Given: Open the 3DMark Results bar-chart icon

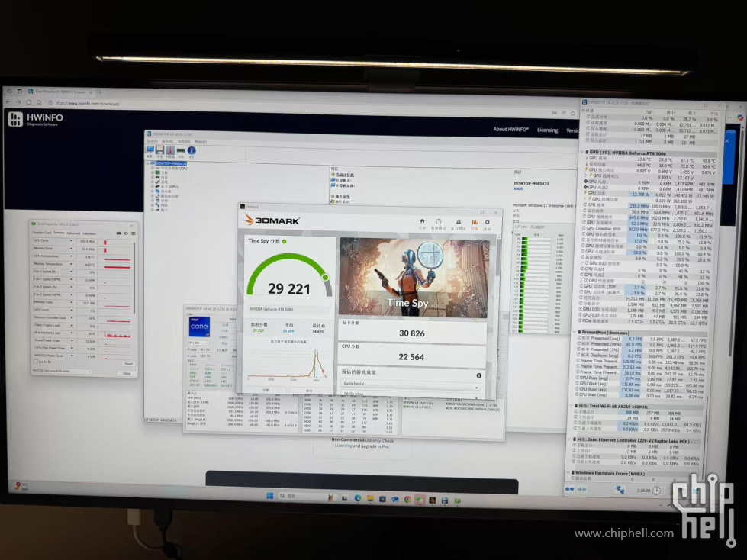Looking at the screenshot, I should click(475, 224).
